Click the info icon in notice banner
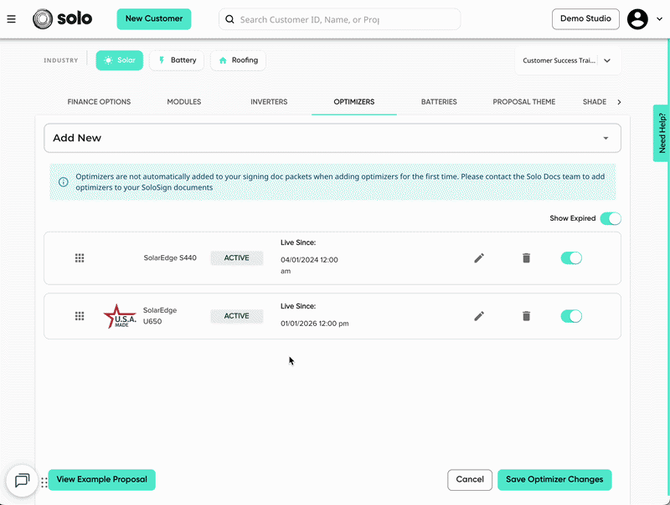The width and height of the screenshot is (670, 505). click(63, 182)
